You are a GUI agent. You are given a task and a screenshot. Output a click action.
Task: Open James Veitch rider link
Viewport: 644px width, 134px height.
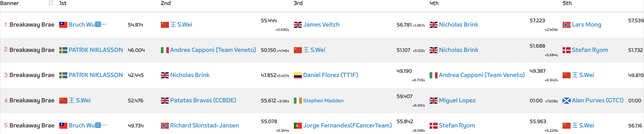(x=321, y=25)
